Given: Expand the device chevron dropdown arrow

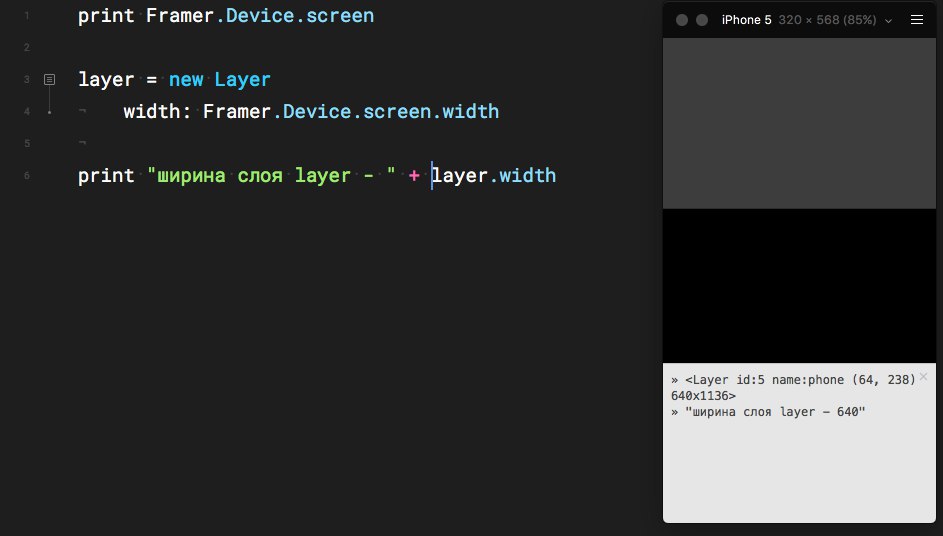Looking at the screenshot, I should point(888,20).
